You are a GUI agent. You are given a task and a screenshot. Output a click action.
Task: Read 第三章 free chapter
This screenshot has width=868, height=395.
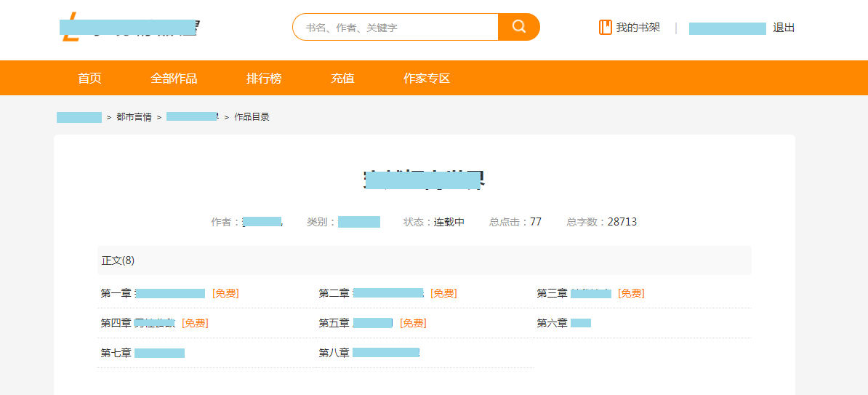pyautogui.click(x=574, y=293)
